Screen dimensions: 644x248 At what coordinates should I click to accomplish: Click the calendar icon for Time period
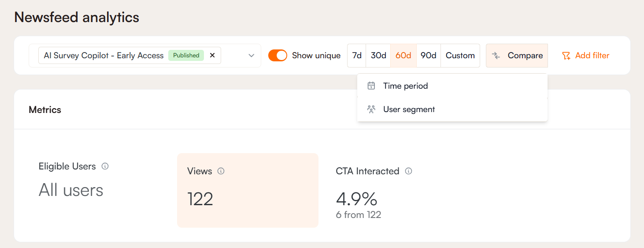(371, 86)
